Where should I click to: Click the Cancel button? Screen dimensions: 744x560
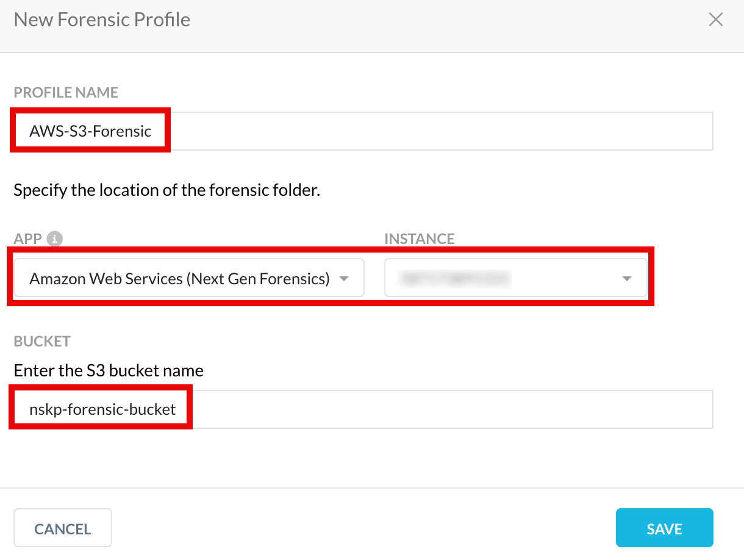[63, 528]
